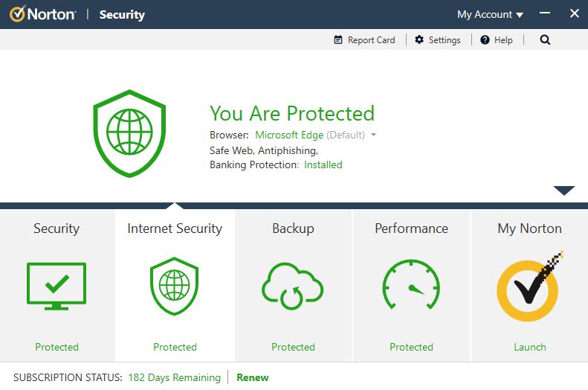Click the Security monitor checkmark icon

pyautogui.click(x=56, y=287)
